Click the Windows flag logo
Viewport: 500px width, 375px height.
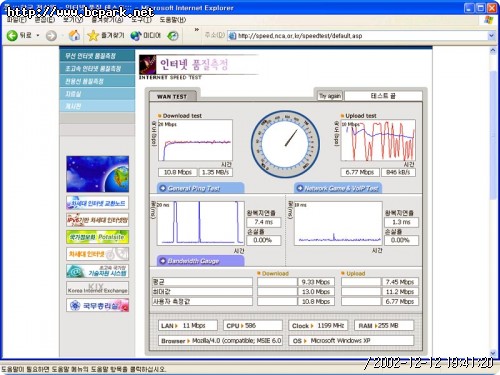tap(488, 20)
